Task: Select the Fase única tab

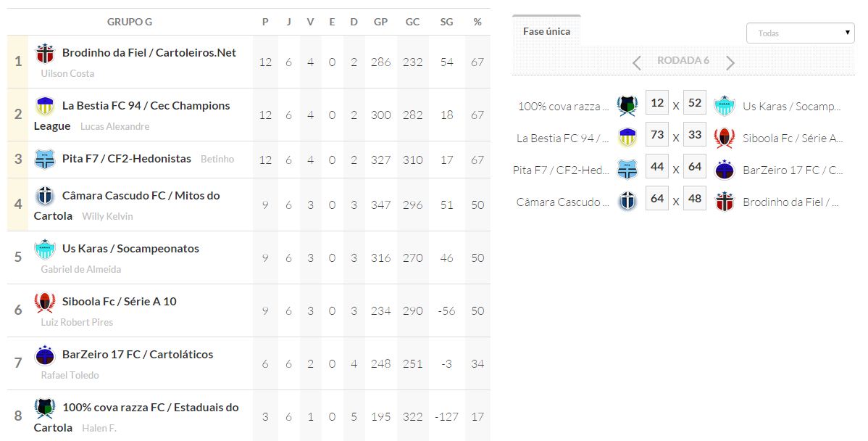Action: coord(546,31)
